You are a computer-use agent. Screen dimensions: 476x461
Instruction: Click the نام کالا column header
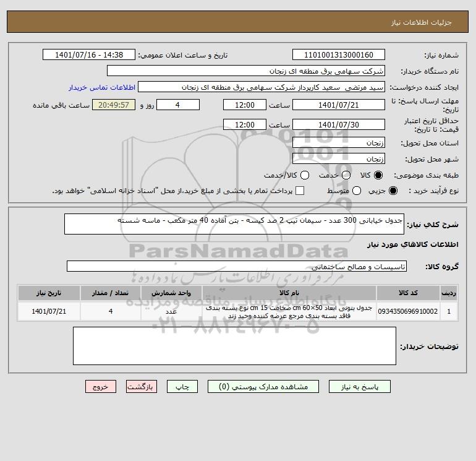tap(289, 293)
